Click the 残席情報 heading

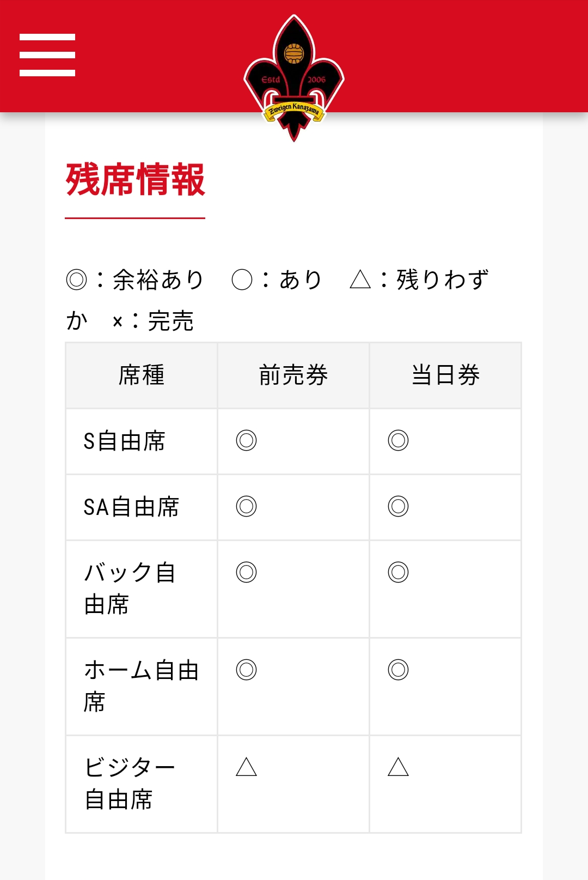click(x=135, y=180)
